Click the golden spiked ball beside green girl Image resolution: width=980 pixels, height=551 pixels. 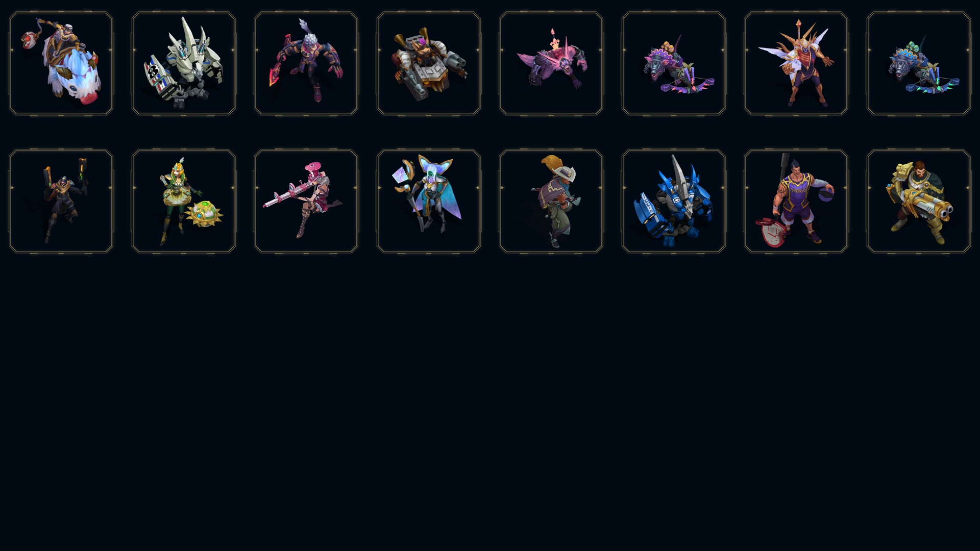coord(204,214)
